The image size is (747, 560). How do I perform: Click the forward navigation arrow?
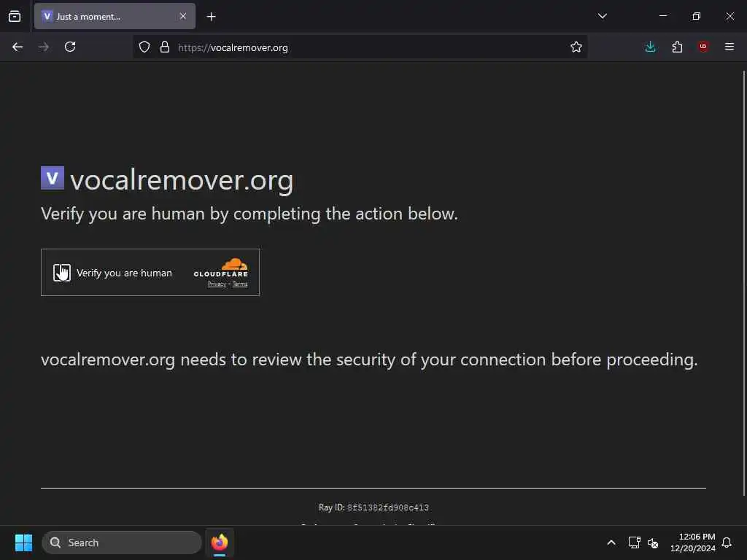pyautogui.click(x=44, y=47)
